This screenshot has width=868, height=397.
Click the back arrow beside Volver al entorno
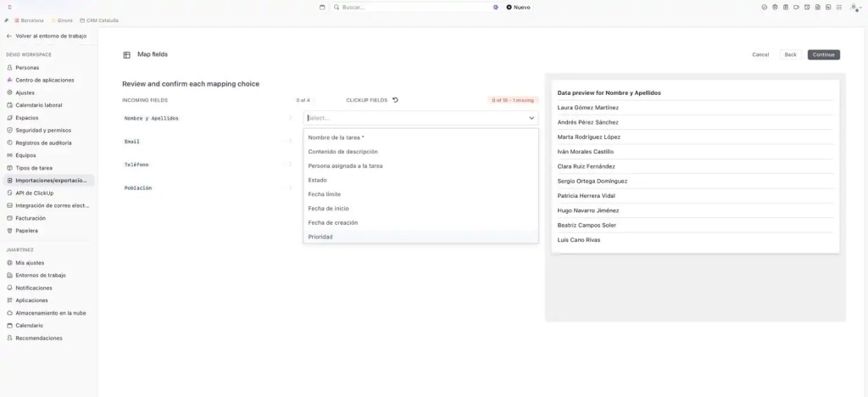(8, 36)
